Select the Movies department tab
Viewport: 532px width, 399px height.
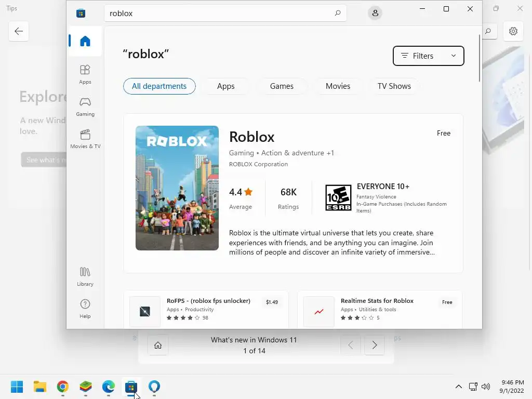point(338,86)
